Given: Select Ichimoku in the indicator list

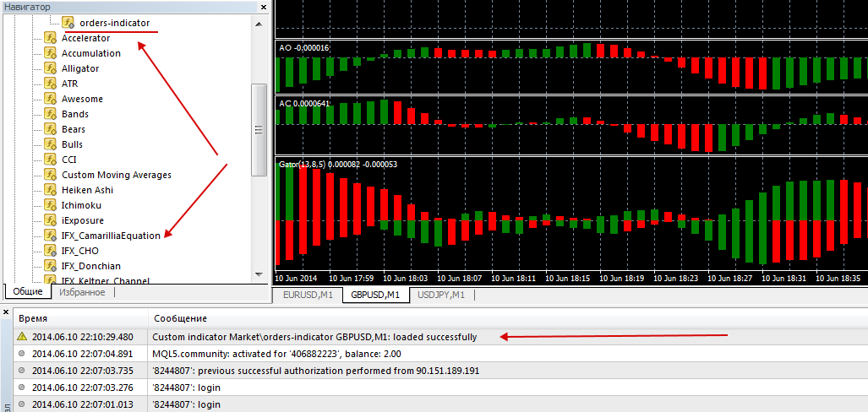Looking at the screenshot, I should 81,205.
